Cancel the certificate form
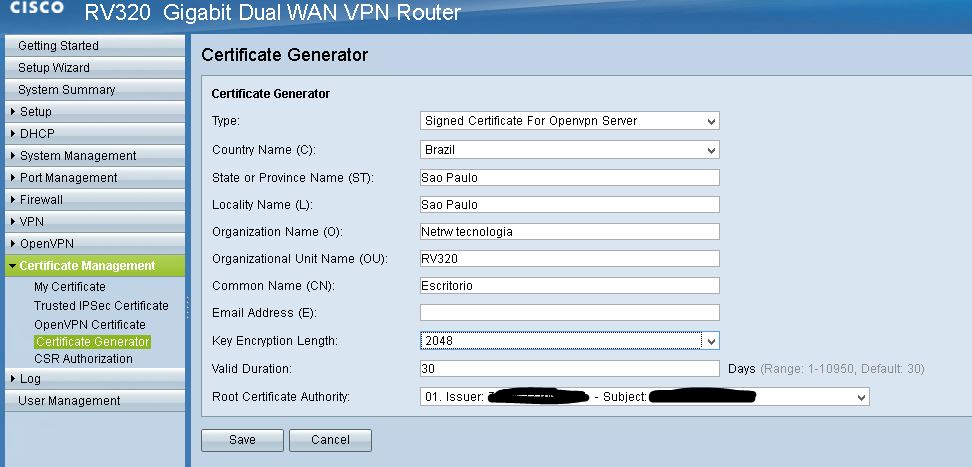The width and height of the screenshot is (972, 467). click(x=330, y=440)
